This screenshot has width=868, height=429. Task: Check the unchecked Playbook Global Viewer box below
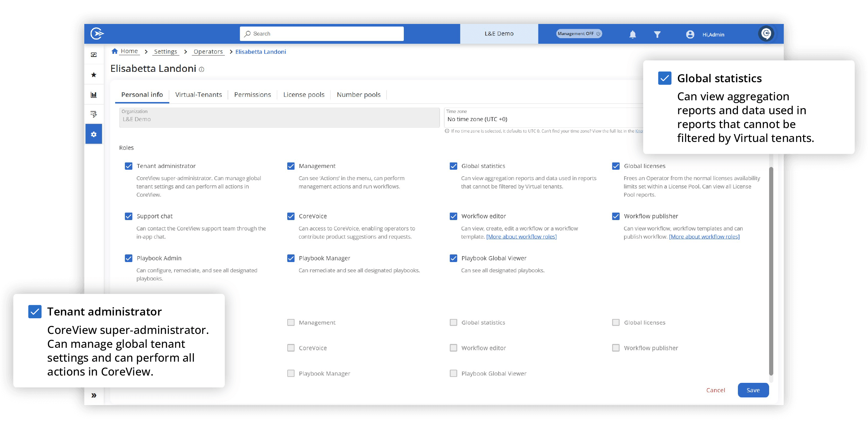(x=453, y=373)
